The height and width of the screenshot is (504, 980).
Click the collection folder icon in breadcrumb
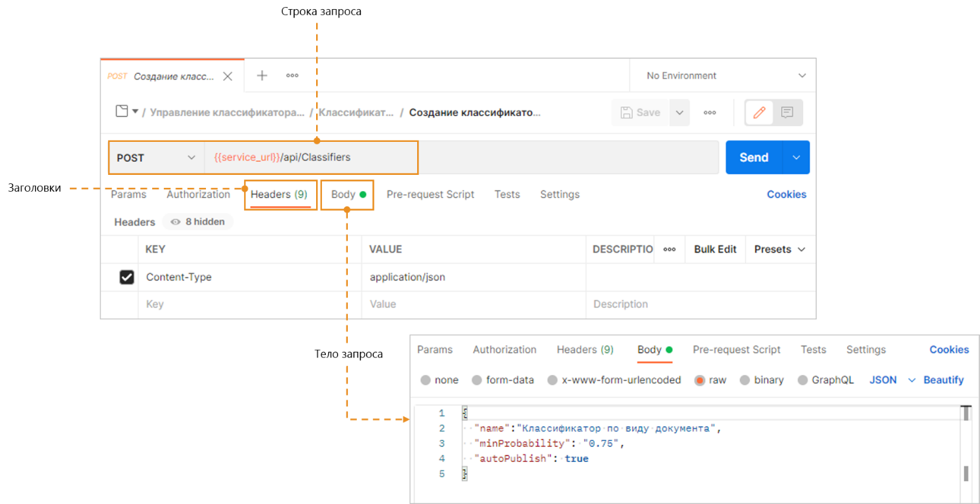(x=122, y=111)
